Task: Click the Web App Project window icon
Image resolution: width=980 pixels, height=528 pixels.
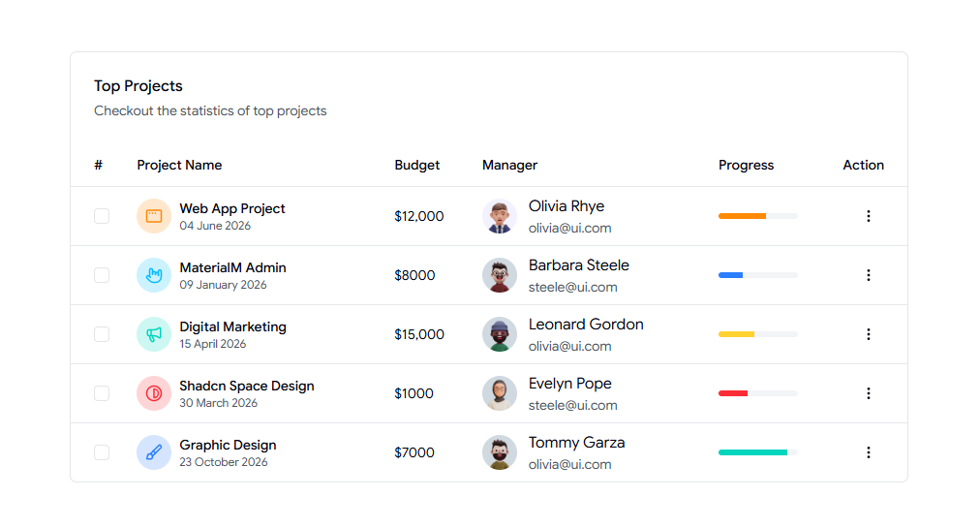Action: [154, 216]
